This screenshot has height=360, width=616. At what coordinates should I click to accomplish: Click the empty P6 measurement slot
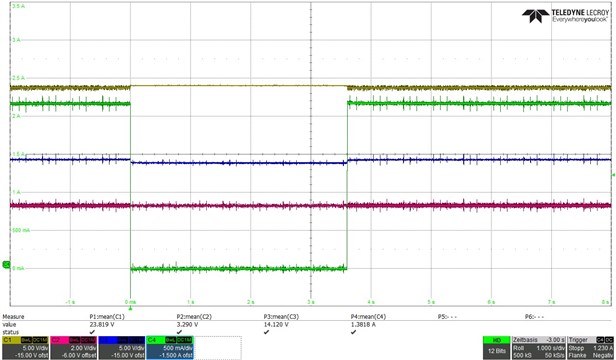coord(535,317)
